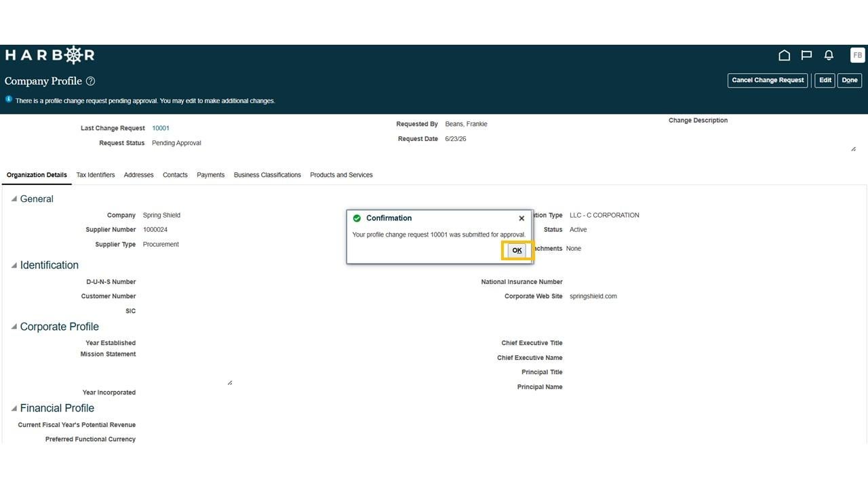Open the FB user avatar menu
This screenshot has width=868, height=488.
857,56
